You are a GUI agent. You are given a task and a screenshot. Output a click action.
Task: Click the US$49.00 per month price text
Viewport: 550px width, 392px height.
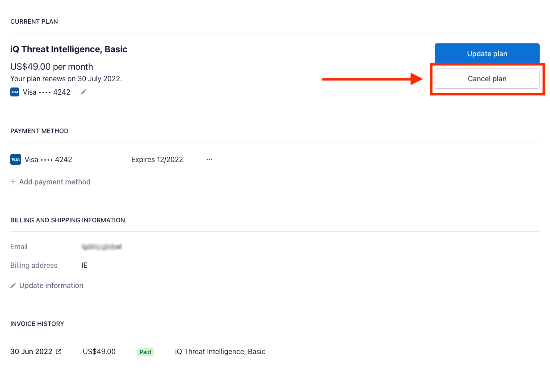click(52, 67)
